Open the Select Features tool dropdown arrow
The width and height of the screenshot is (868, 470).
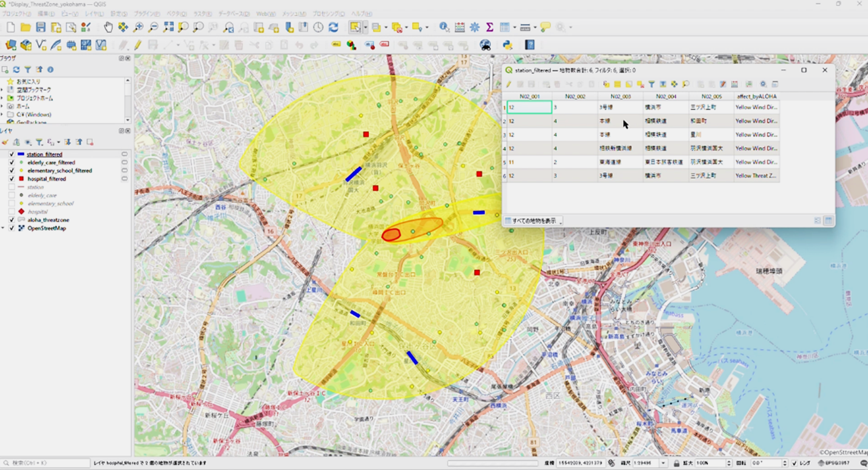click(x=366, y=27)
